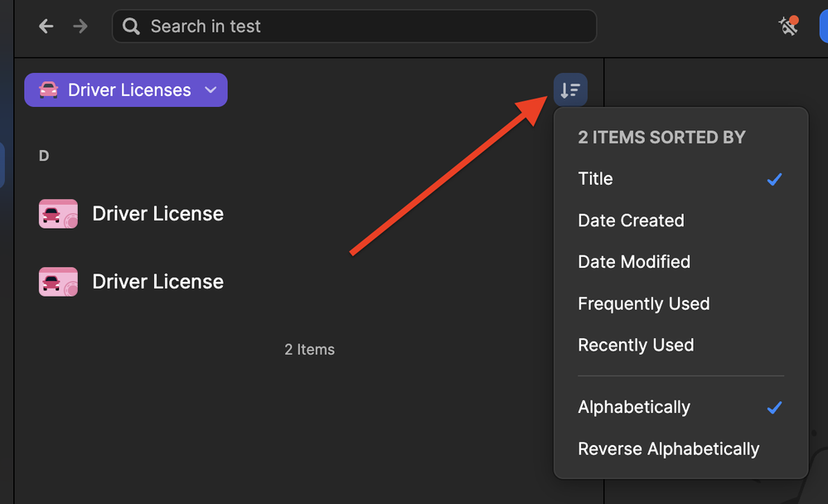This screenshot has height=504, width=828.
Task: Click the back navigation arrow
Action: 46,27
